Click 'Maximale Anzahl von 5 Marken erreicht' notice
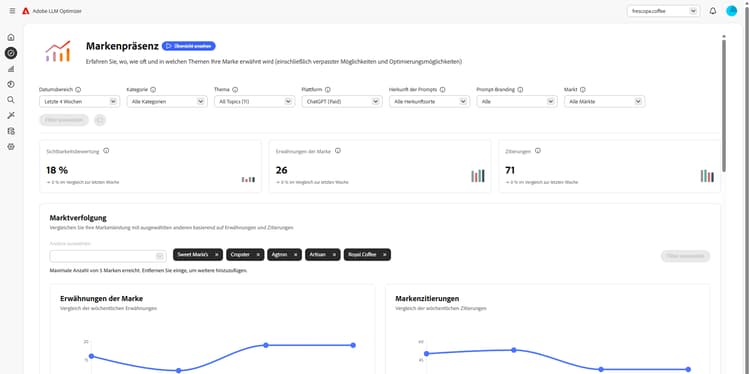The width and height of the screenshot is (750, 374). (x=149, y=270)
